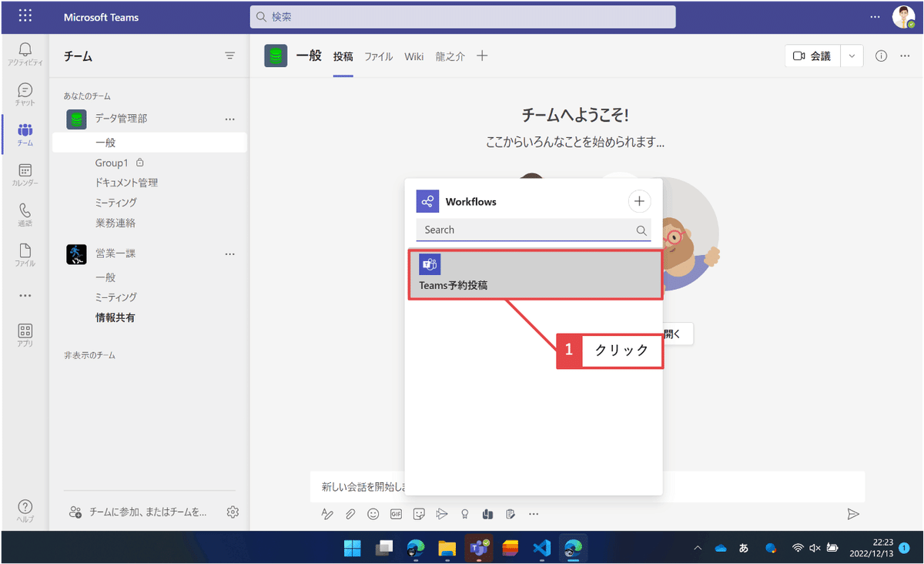924x564 pixels.
Task: Click join or create a team link
Action: (x=139, y=512)
